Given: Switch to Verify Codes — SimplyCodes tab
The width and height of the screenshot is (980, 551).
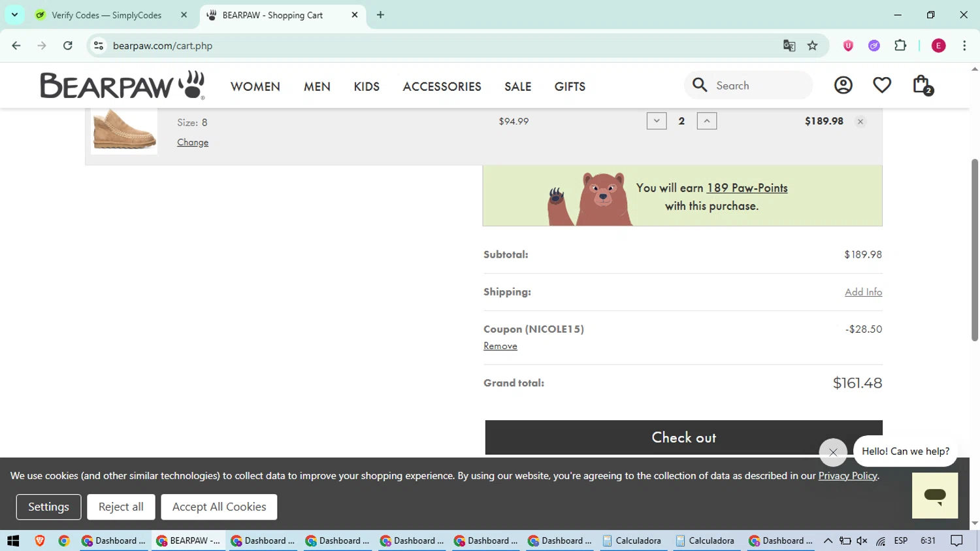Looking at the screenshot, I should (106, 15).
